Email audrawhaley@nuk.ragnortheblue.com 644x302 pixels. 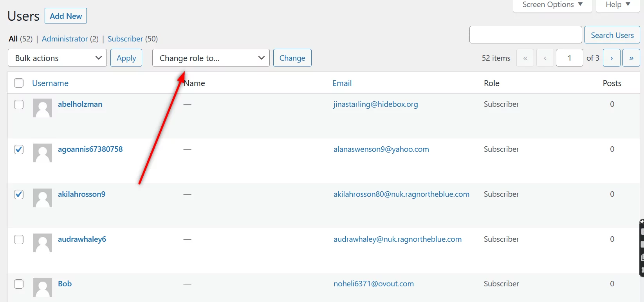[397, 239]
